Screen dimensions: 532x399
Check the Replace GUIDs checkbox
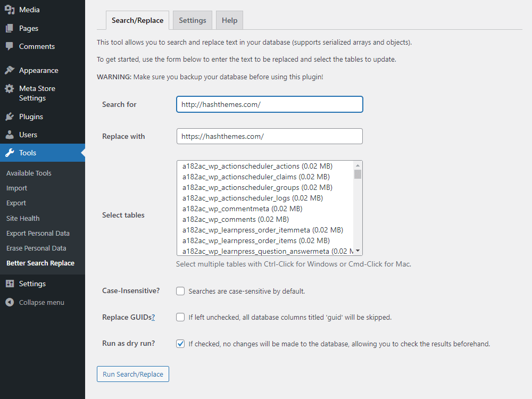click(x=180, y=317)
